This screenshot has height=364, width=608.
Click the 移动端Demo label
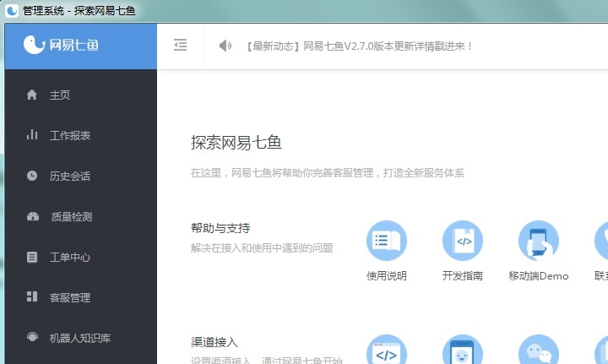coord(539,276)
